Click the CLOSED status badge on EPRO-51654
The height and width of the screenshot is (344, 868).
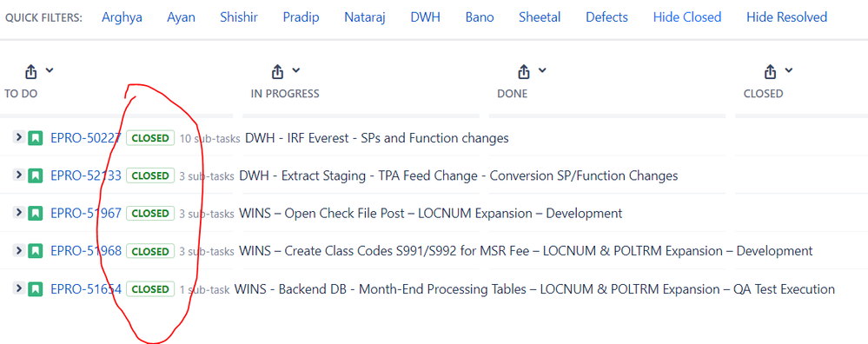[x=150, y=288]
